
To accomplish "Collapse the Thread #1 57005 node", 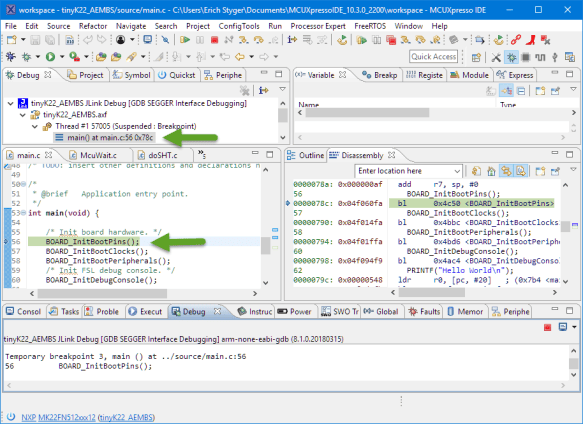I will pos(35,126).
